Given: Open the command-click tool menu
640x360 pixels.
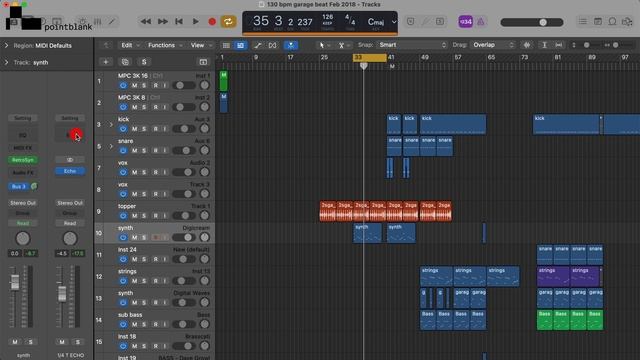Looking at the screenshot, I should tap(344, 45).
